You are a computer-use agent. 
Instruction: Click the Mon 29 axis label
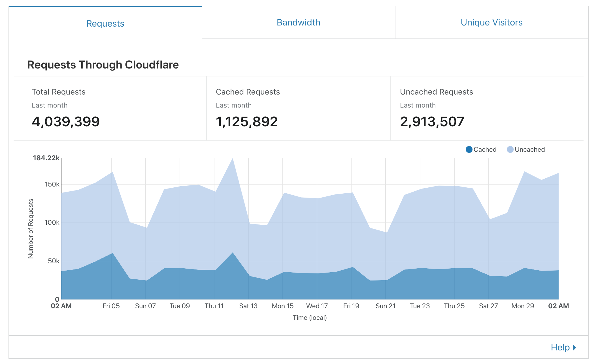click(x=523, y=306)
